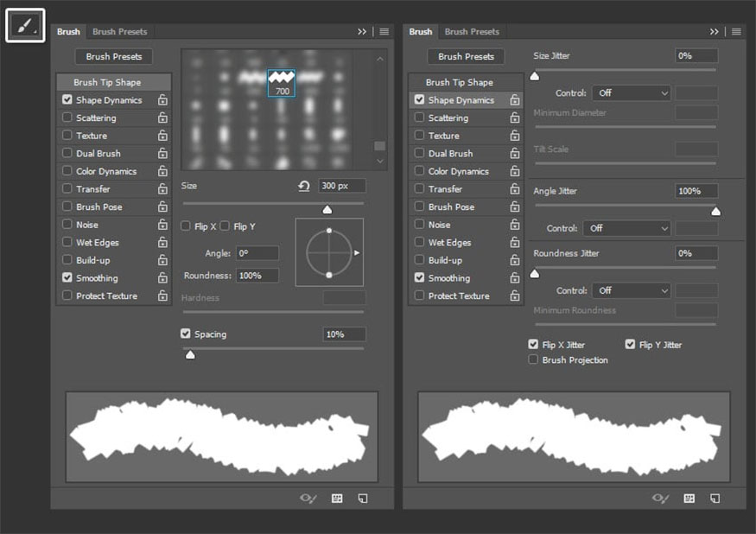Enable Scattering checkbox in left panel

click(x=67, y=118)
